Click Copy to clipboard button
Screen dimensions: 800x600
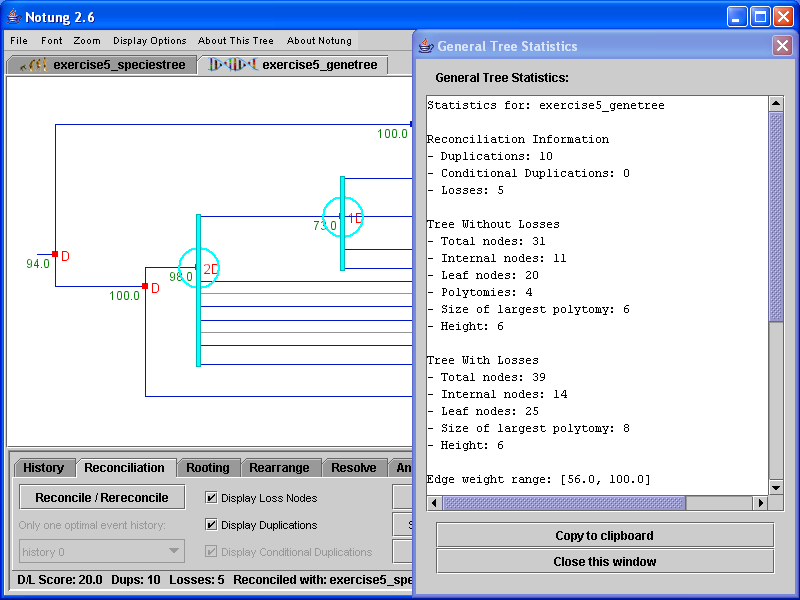point(604,535)
